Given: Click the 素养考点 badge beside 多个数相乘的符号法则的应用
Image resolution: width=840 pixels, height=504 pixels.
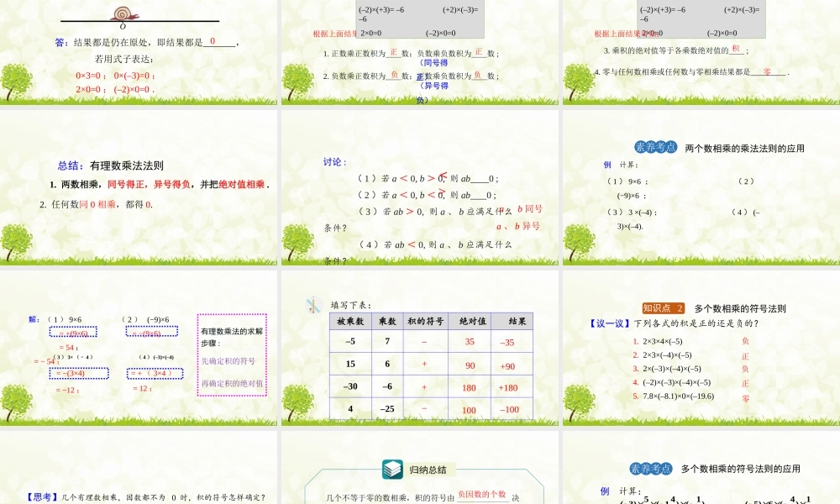Looking at the screenshot, I should pos(651,469).
